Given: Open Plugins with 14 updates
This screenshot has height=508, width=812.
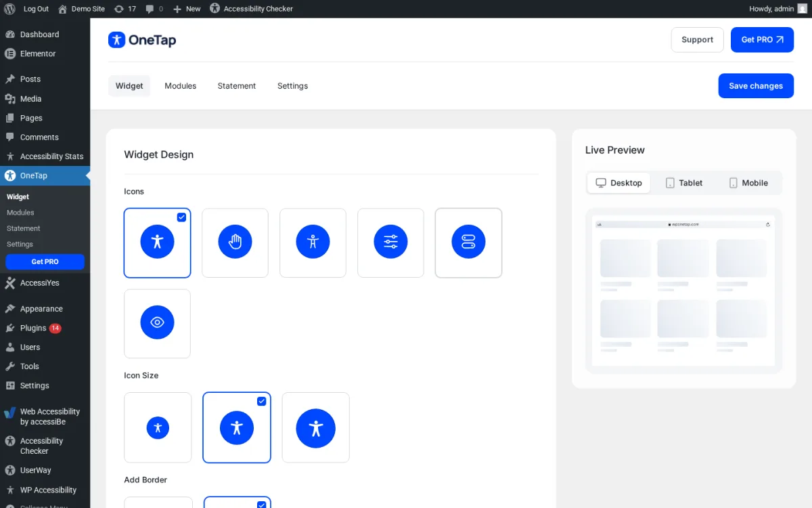Looking at the screenshot, I should point(45,328).
